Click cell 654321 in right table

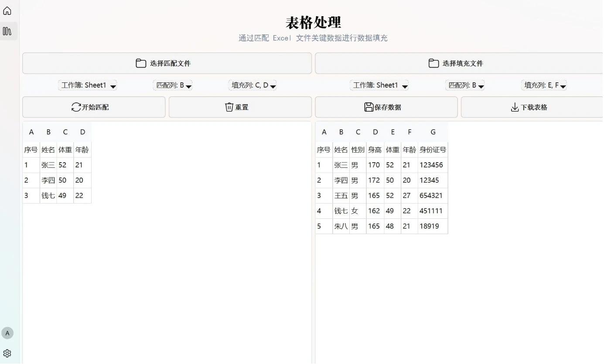[433, 196]
